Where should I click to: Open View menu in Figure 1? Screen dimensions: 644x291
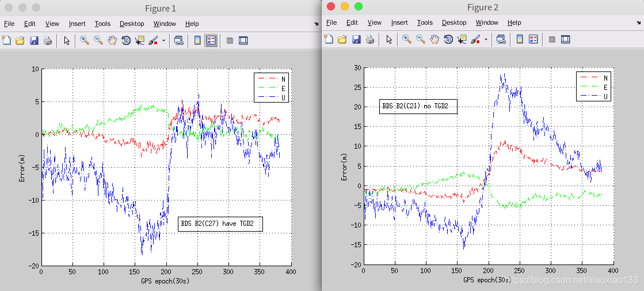(x=52, y=24)
